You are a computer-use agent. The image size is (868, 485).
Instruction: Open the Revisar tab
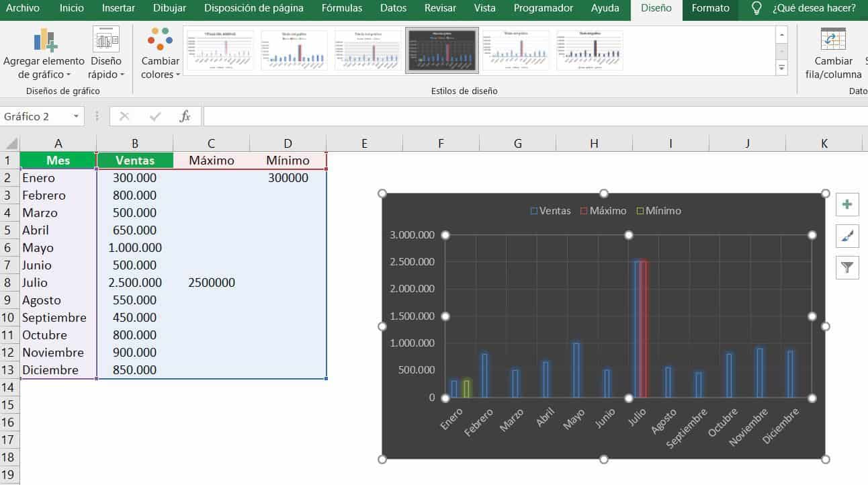(x=440, y=8)
